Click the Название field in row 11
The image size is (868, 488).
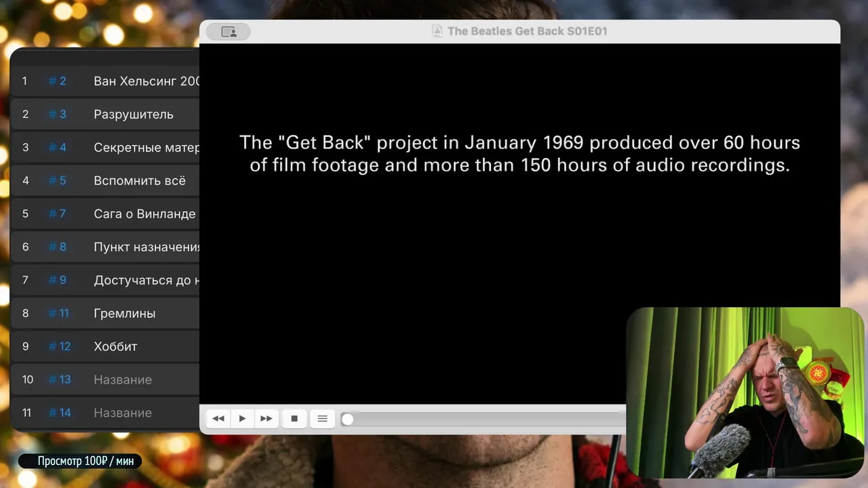click(x=123, y=413)
